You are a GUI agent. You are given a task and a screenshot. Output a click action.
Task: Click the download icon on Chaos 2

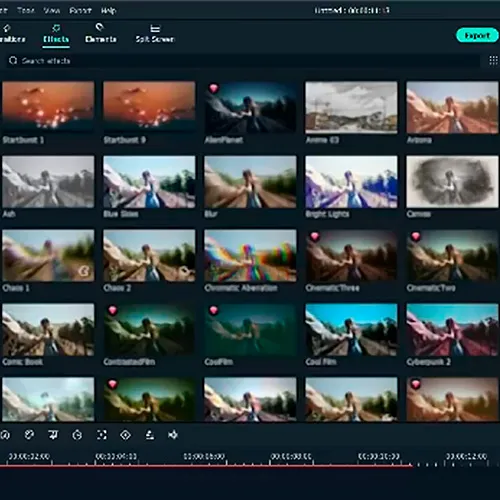tap(184, 272)
